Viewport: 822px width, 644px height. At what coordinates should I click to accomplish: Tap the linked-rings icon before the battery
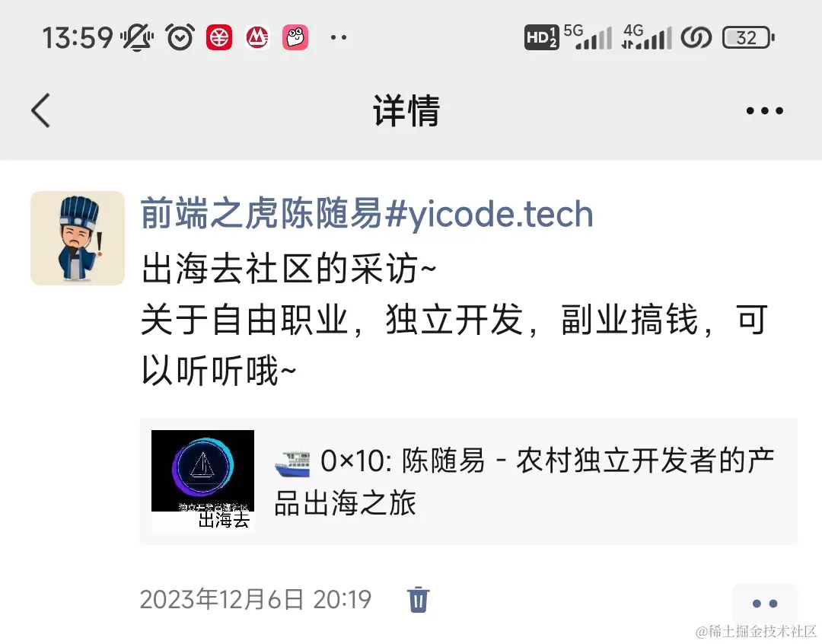[696, 37]
